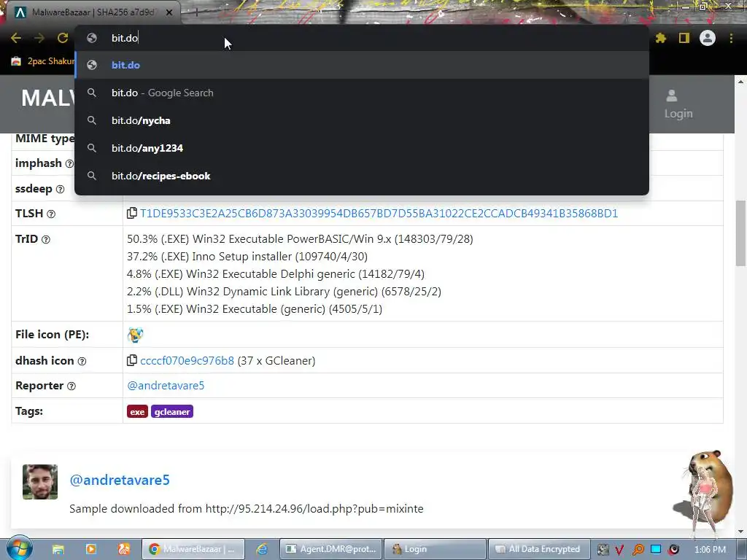Click the blue monitor system tray icon

tap(656, 549)
